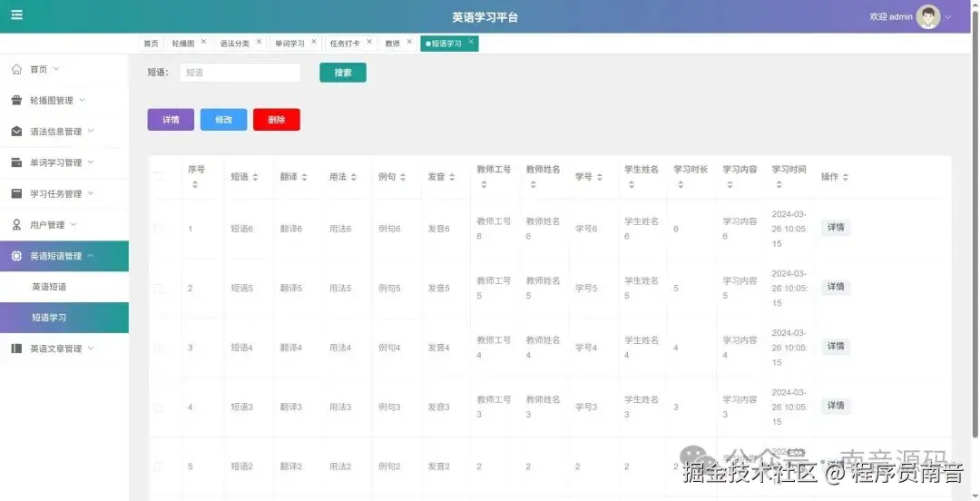Switch to the 教师 tab
980x501 pixels.
point(393,44)
